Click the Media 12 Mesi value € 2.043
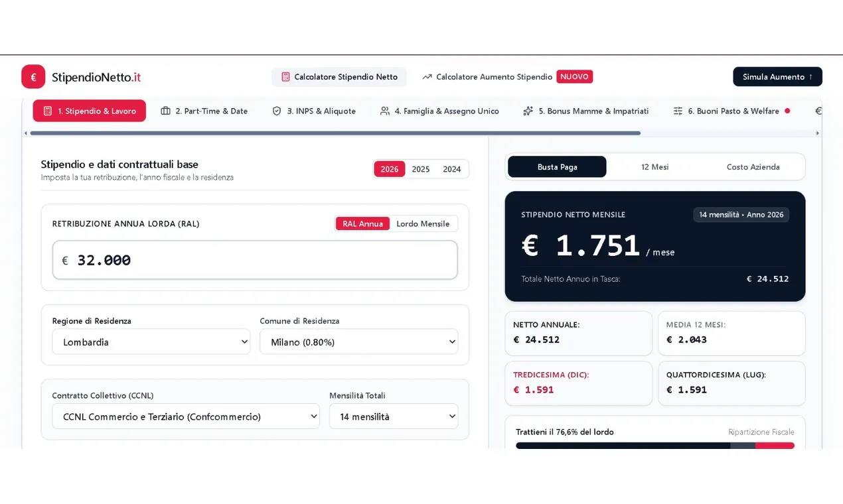This screenshot has width=843, height=504. click(x=686, y=340)
